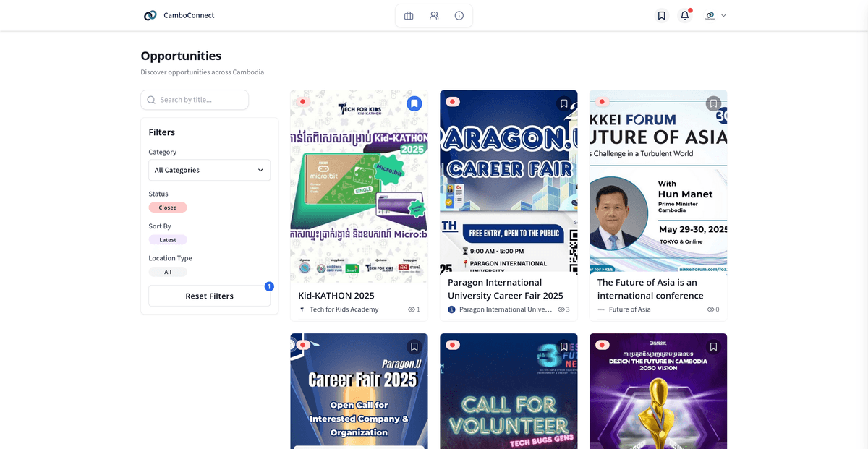Open saved bookmarks in the header
This screenshot has height=449, width=868.
[661, 15]
